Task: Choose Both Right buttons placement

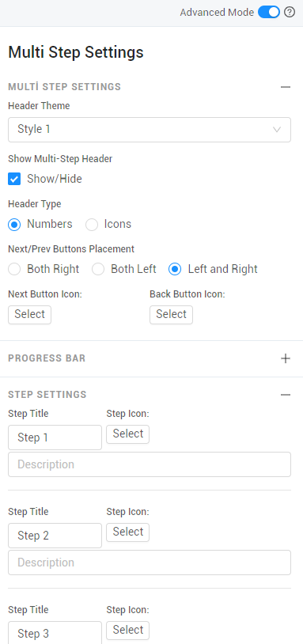Action: coord(14,270)
